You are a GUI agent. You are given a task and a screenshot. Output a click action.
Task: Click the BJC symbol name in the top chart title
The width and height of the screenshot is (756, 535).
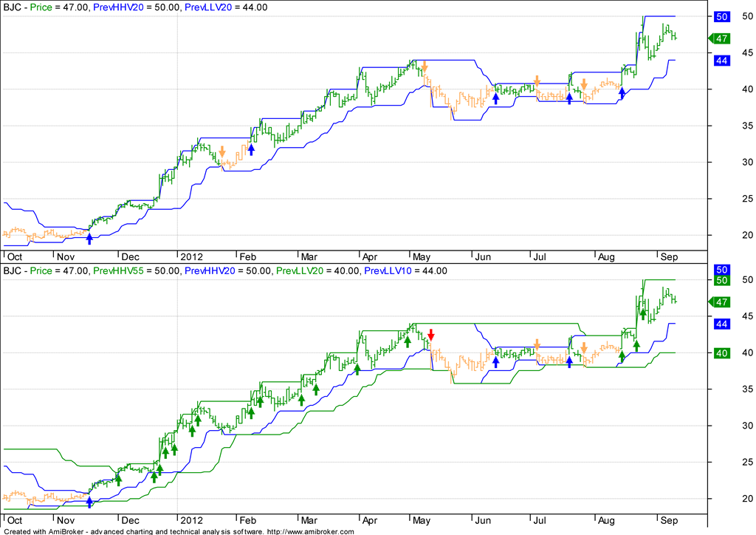tap(13, 7)
